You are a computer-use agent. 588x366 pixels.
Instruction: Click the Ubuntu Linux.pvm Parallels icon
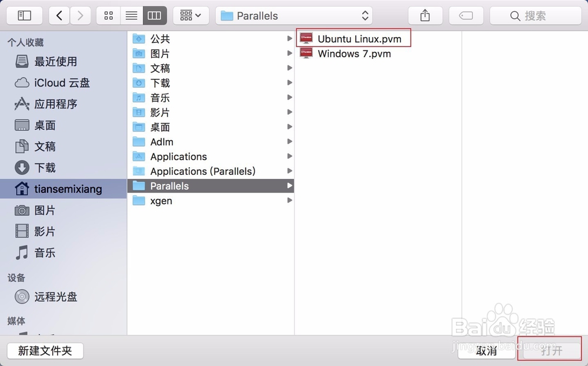[x=306, y=38]
